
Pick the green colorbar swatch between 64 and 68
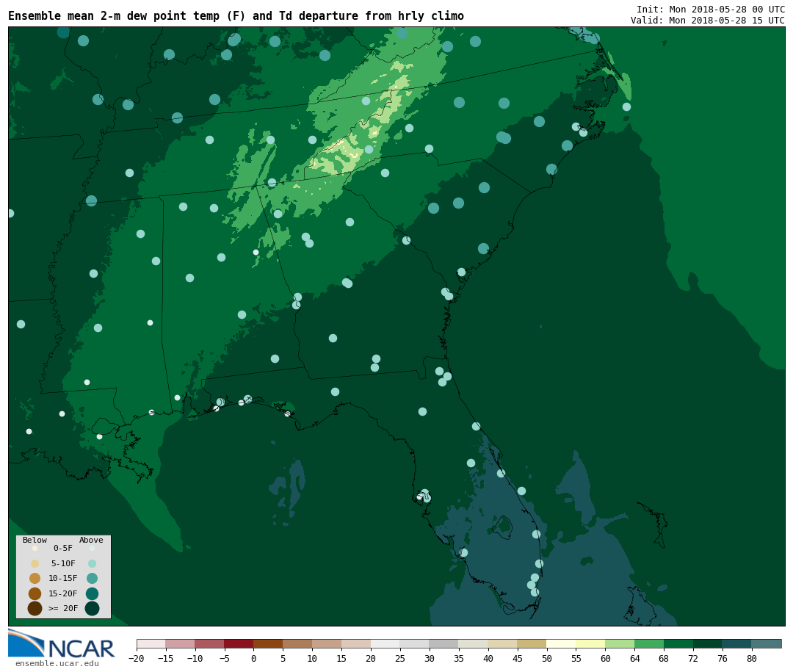(649, 643)
